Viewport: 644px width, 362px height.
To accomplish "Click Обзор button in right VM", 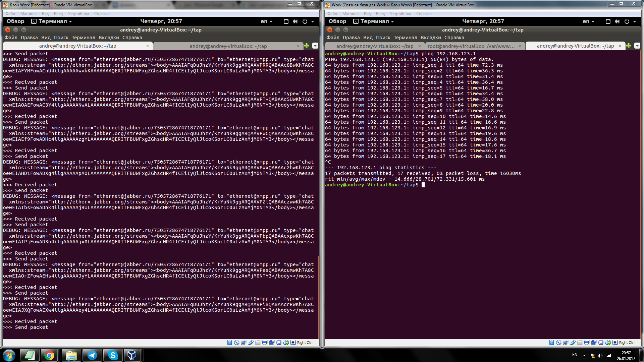I will click(337, 21).
